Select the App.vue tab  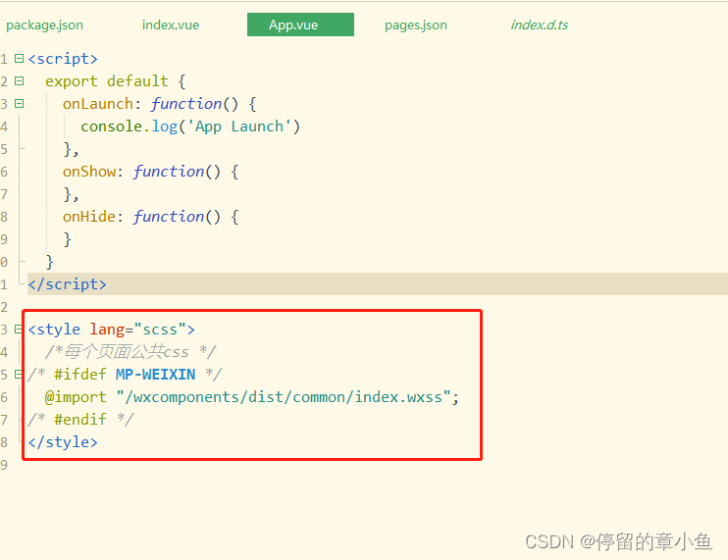[x=300, y=25]
